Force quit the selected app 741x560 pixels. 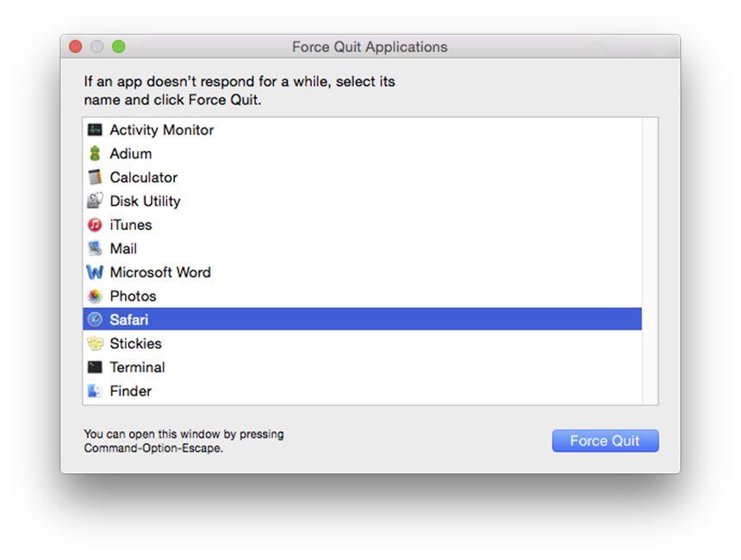605,440
